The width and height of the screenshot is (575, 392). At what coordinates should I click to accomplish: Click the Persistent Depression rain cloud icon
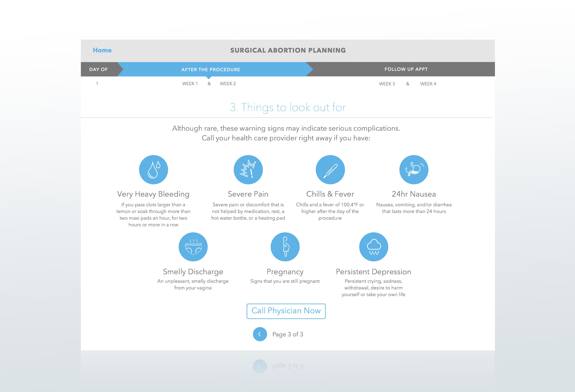click(374, 247)
